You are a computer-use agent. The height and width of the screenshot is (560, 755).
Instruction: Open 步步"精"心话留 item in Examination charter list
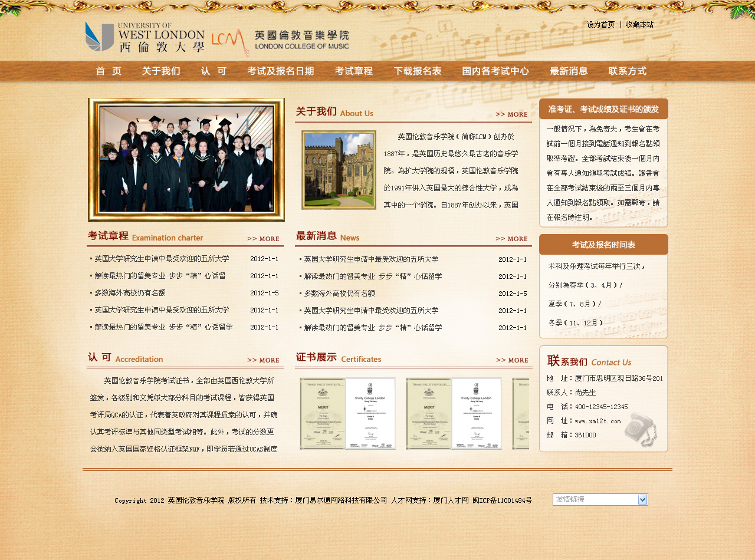coord(160,276)
